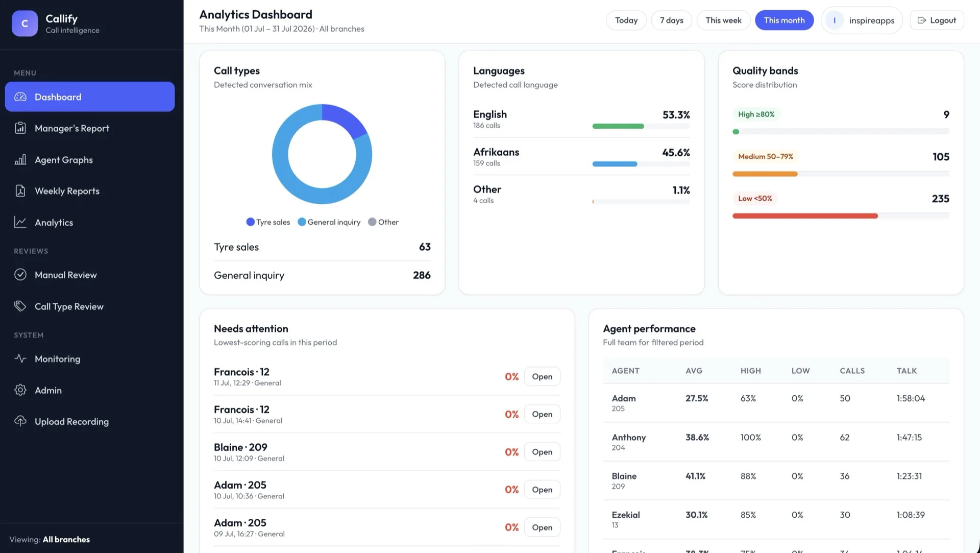Click the Afrikaans language progress bar
This screenshot has width=980, height=553.
coord(641,164)
